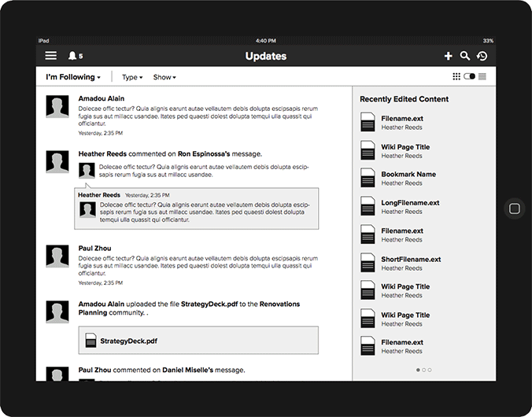Tap the plus icon to create content
Screen dimensions: 532x417
(x=448, y=56)
